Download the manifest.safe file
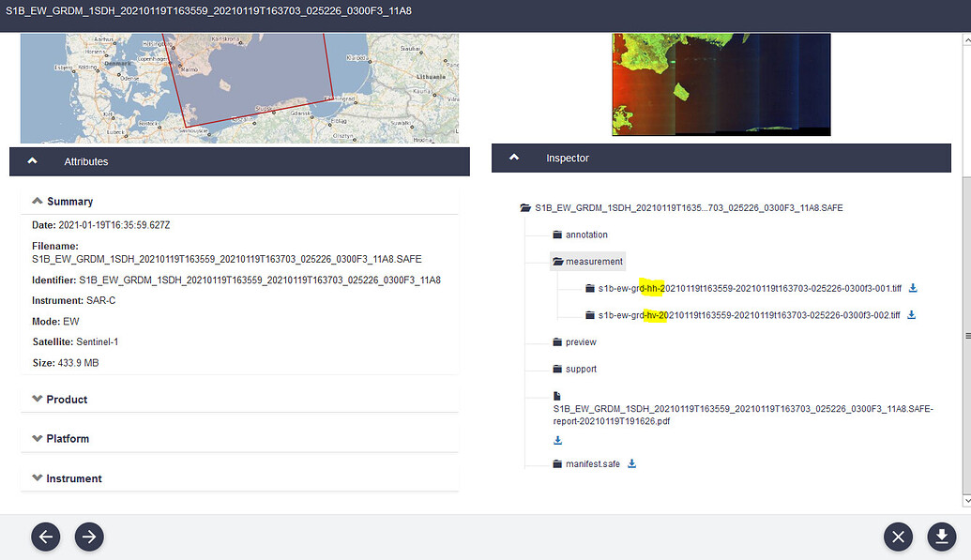The image size is (971, 560). click(631, 462)
